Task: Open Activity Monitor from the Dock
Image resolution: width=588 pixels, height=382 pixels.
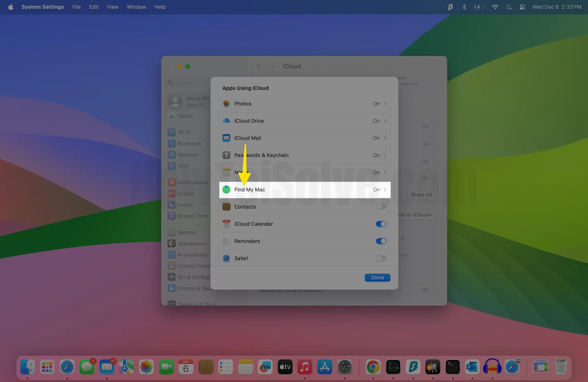Action: (393, 367)
